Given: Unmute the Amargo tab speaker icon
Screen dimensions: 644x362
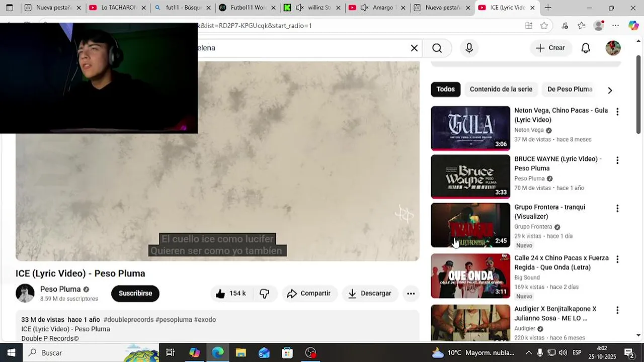Looking at the screenshot, I should point(365,8).
